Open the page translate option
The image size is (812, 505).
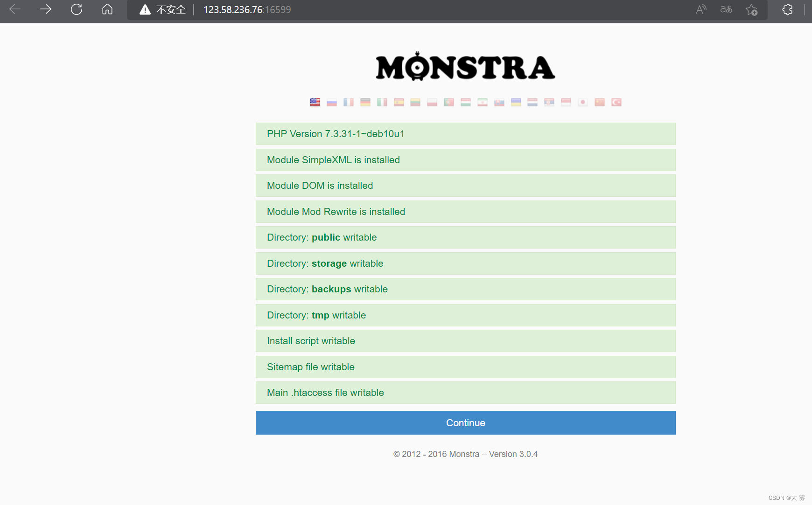tap(726, 9)
